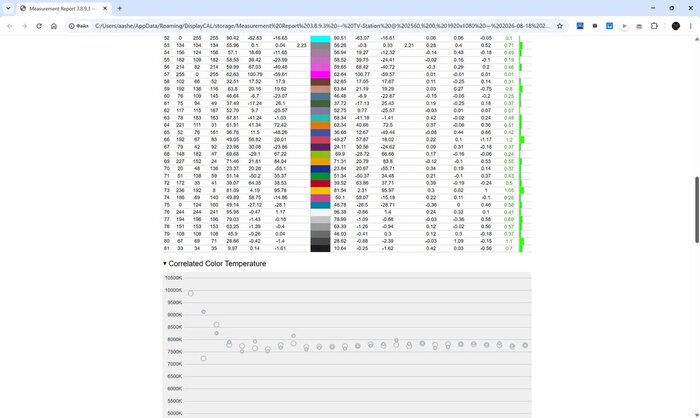Click the magenta color swatch in row 57
This screenshot has width=700, height=418.
pyautogui.click(x=320, y=75)
